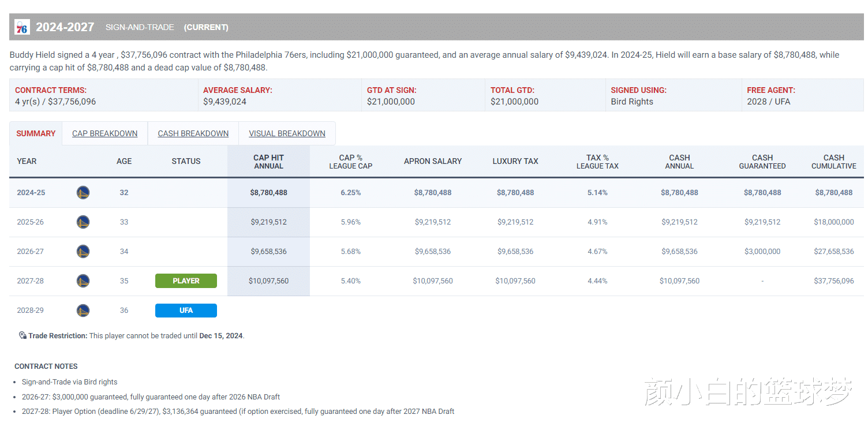Click the Apron Salary column header
Screen dimensions: 868x426
click(x=433, y=161)
